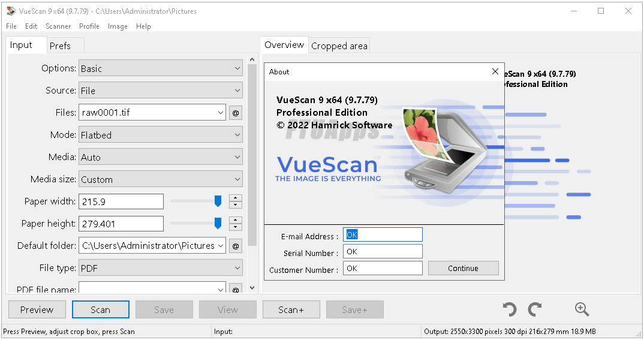Click the @ button next to PDF file name

click(235, 288)
